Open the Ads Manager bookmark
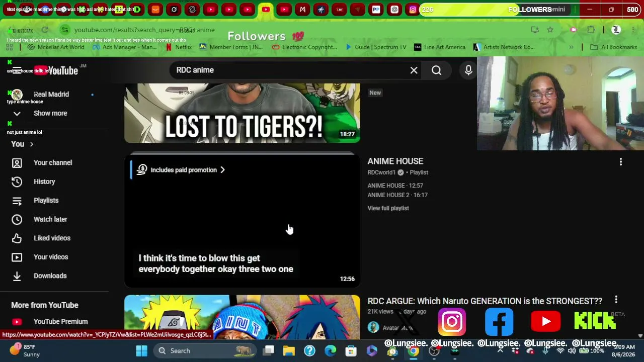Viewport: 644px width, 362px height. point(124,47)
